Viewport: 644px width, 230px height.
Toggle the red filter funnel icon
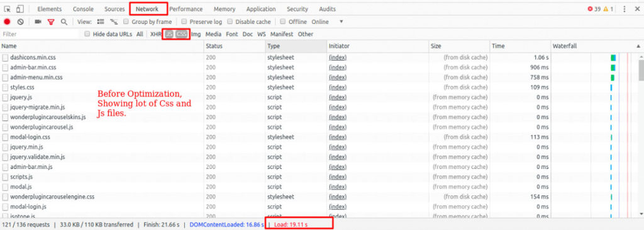click(x=51, y=22)
